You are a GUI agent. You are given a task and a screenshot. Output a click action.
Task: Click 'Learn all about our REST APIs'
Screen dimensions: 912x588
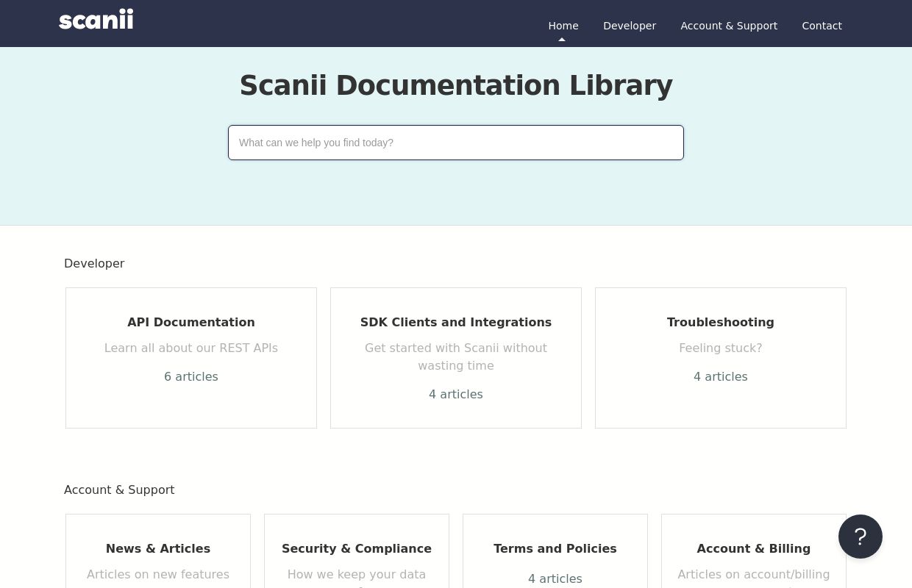point(191,348)
